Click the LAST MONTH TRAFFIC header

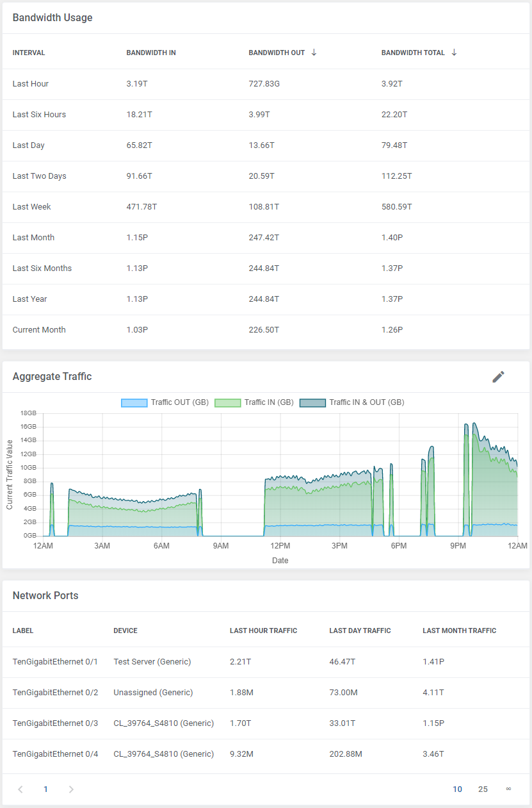click(x=460, y=631)
